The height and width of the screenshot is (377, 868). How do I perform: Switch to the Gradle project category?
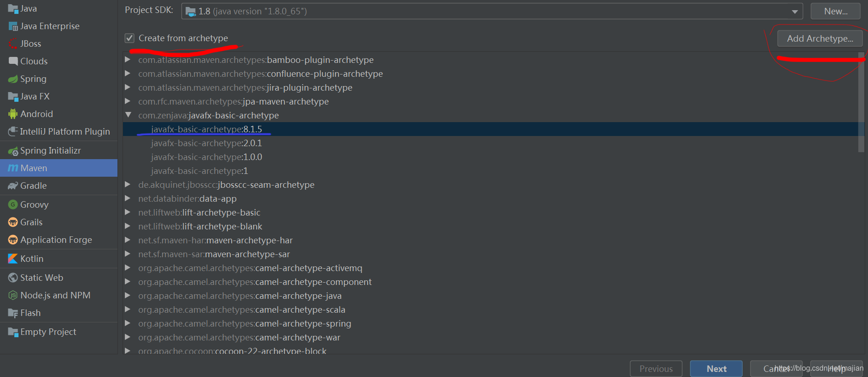pyautogui.click(x=59, y=186)
